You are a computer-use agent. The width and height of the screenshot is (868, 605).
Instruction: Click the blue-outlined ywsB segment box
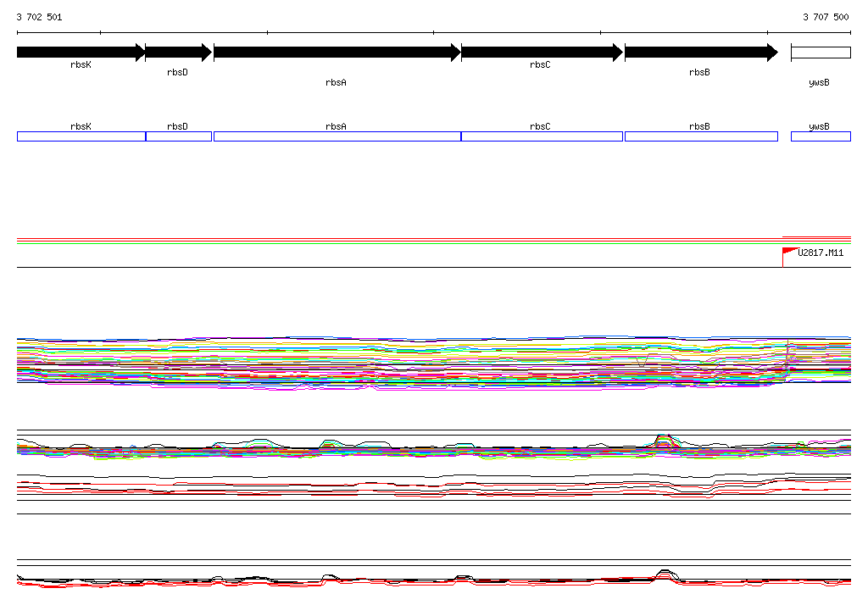(820, 136)
